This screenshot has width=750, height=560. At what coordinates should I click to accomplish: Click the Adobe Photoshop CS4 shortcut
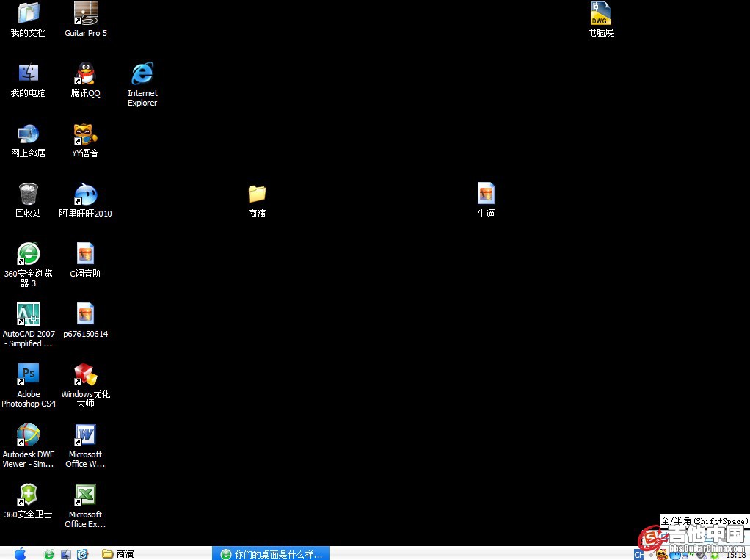pos(28,385)
